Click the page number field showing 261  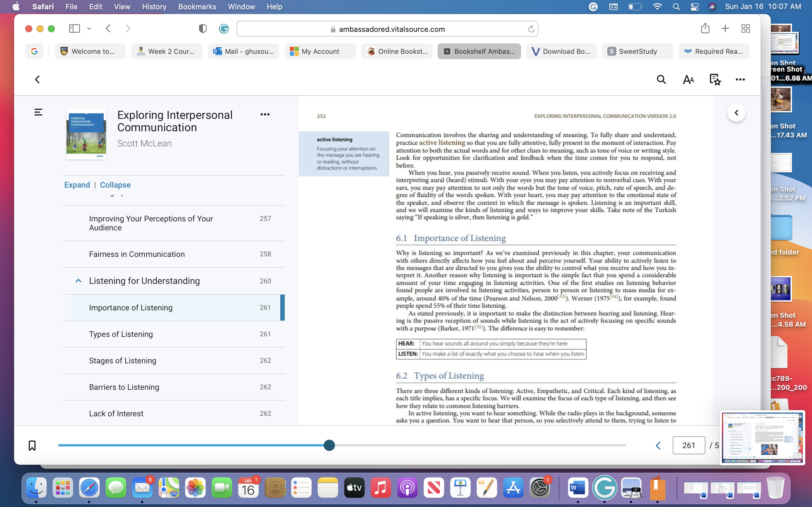(x=689, y=445)
